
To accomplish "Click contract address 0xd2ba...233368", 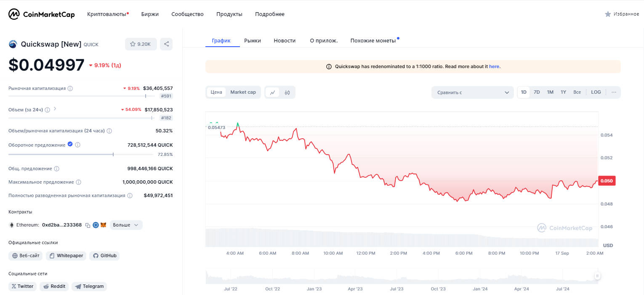I will pos(62,225).
